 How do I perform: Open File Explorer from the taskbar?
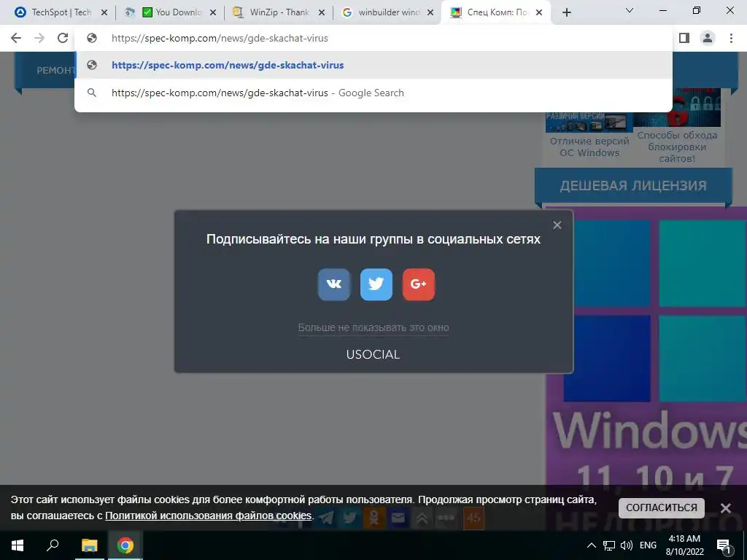tap(89, 545)
